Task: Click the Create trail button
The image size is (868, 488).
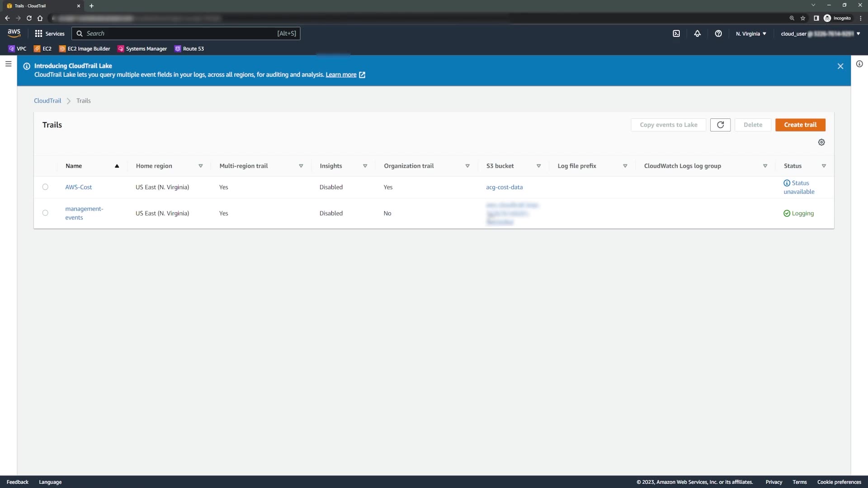Action: coord(800,125)
